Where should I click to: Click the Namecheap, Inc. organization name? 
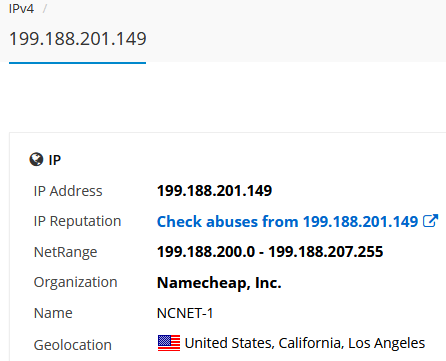click(219, 283)
